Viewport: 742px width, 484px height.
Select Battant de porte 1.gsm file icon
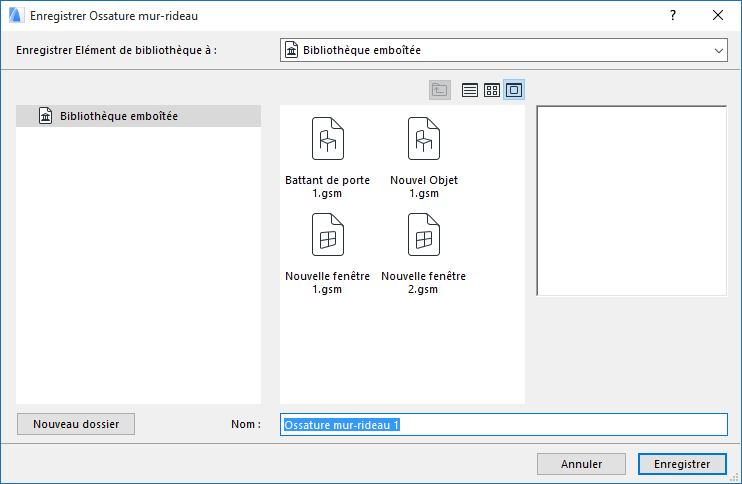tap(328, 139)
